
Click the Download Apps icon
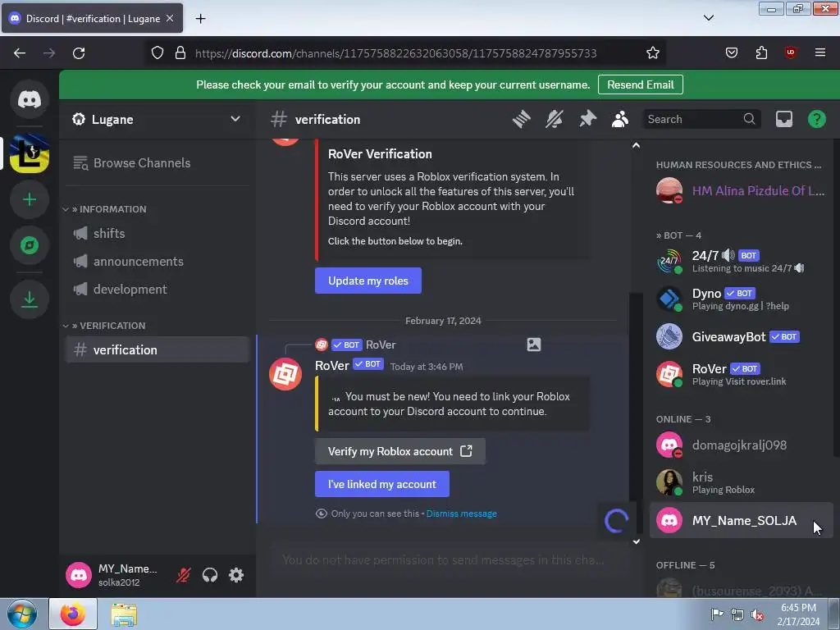coord(30,299)
